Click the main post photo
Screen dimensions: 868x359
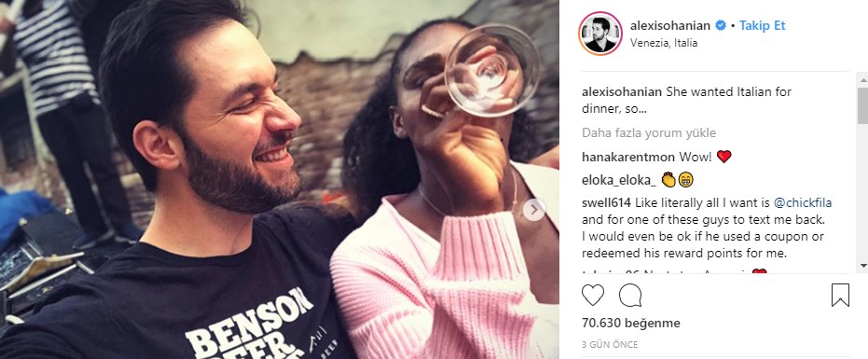coord(280,179)
